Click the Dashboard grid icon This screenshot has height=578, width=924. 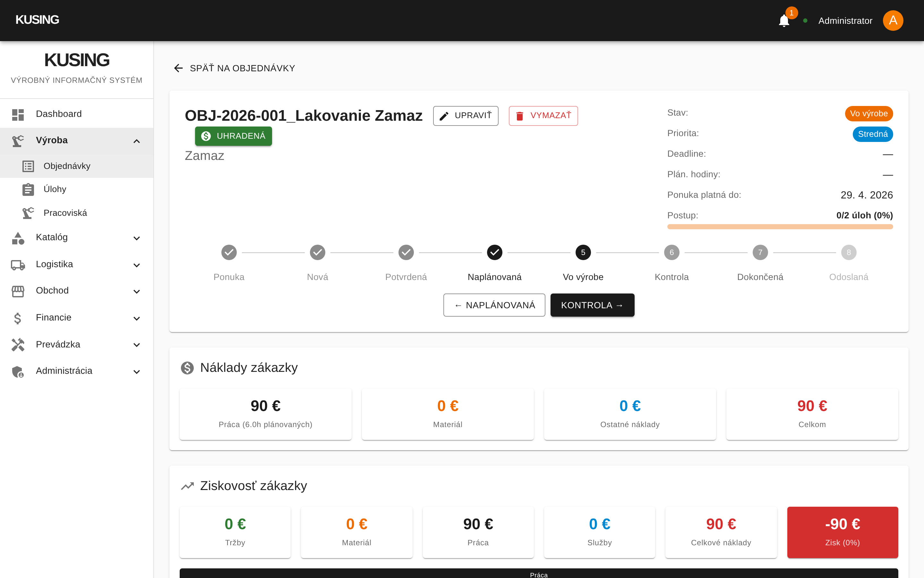[18, 114]
